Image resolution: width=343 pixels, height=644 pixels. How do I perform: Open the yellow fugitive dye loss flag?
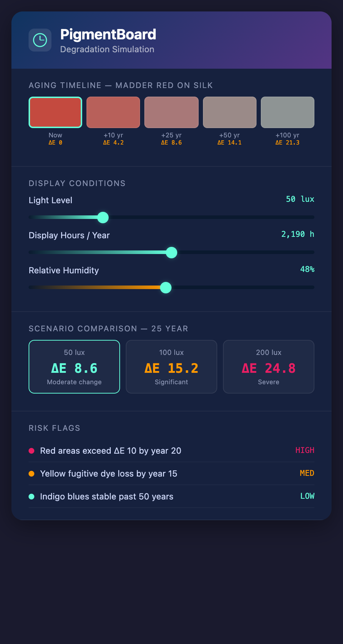[109, 474]
